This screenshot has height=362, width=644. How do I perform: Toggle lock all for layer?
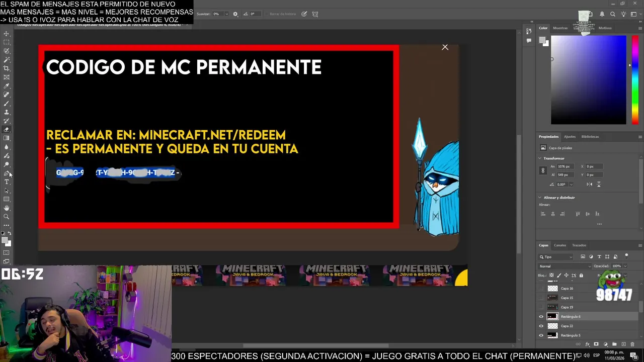[x=581, y=276]
